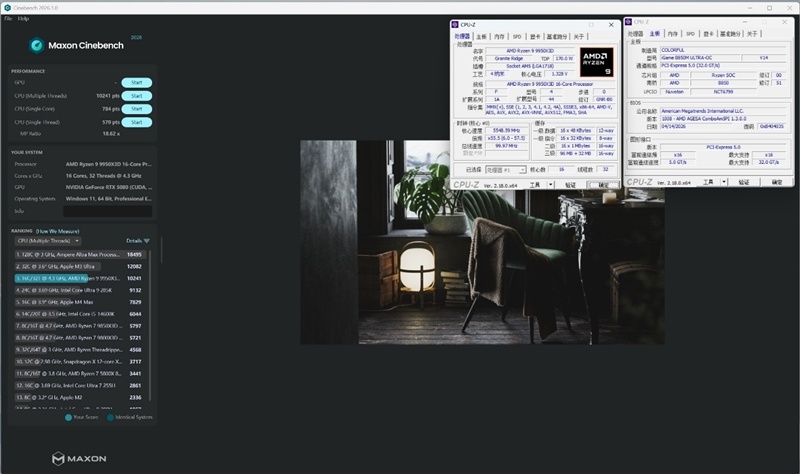This screenshot has width=800, height=474.
Task: Select ranking row Intel Core Ultra 7 255H
Action: pyautogui.click(x=81, y=385)
